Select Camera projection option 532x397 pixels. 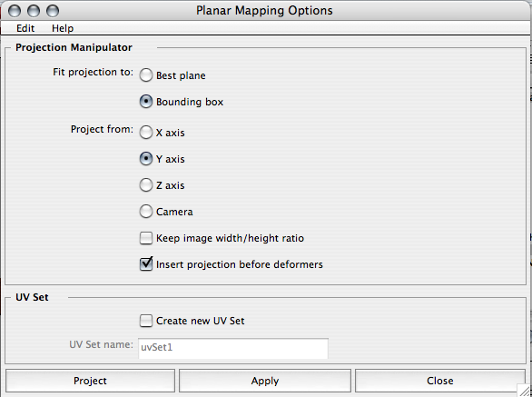point(146,212)
